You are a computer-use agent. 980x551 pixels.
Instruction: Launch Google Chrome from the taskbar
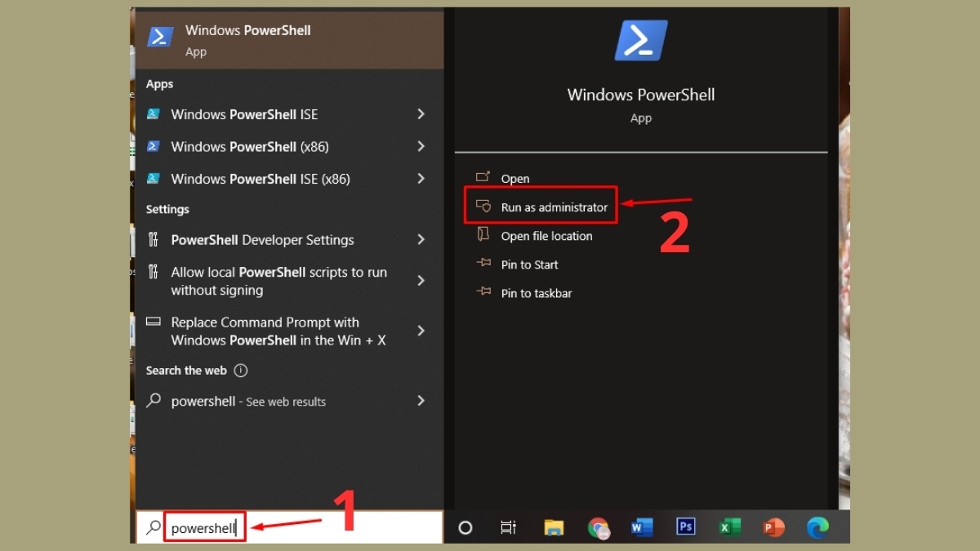[x=599, y=528]
